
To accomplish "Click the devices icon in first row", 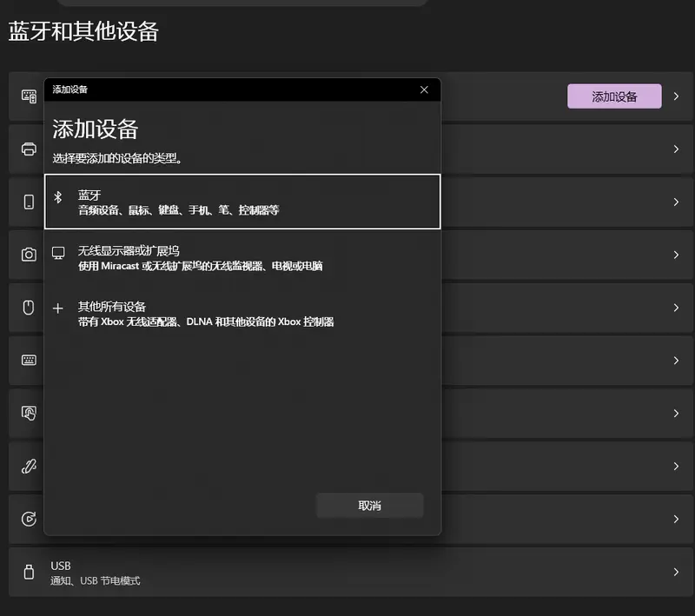I will pos(29,96).
